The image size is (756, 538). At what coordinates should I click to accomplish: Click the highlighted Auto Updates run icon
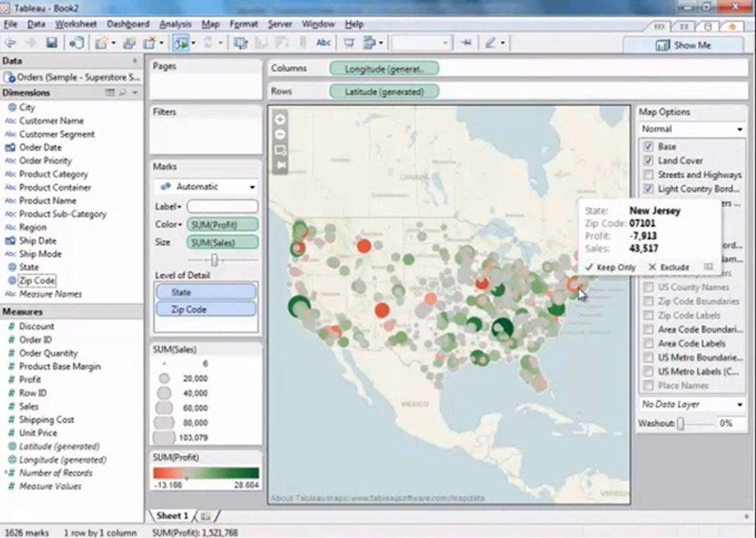[x=181, y=43]
